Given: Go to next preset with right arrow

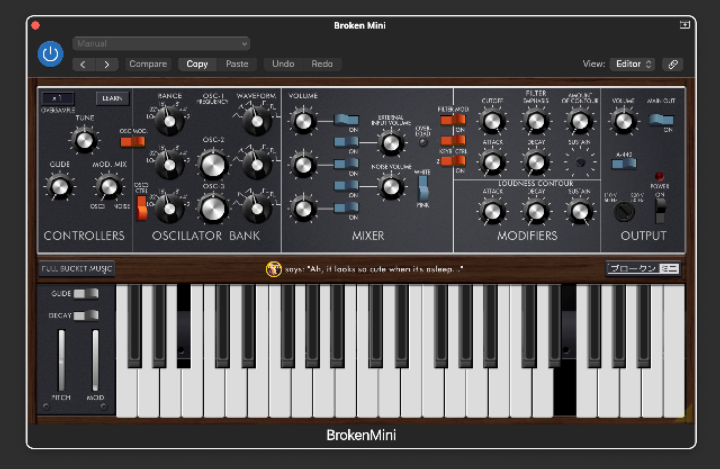Looking at the screenshot, I should tap(107, 64).
